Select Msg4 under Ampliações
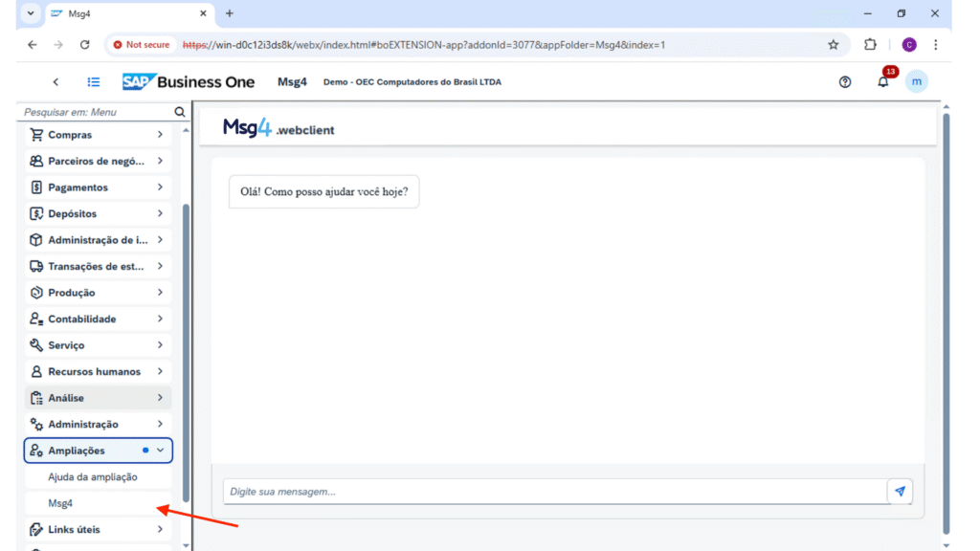980x551 pixels. point(61,503)
